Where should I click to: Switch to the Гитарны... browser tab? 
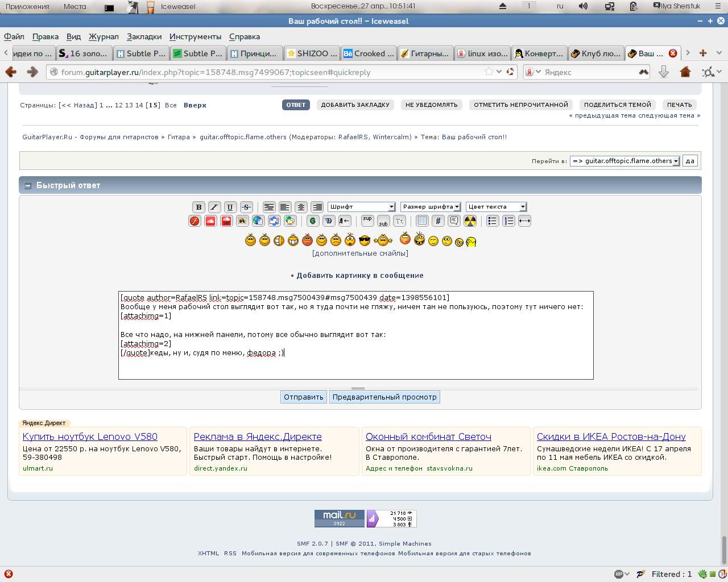[425, 53]
